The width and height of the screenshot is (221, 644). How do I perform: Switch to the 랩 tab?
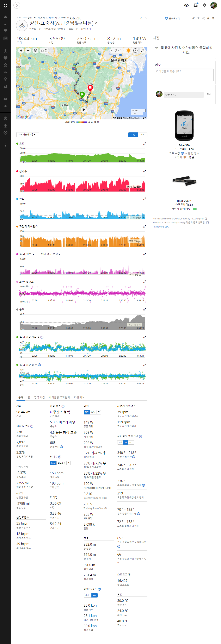[29, 398]
